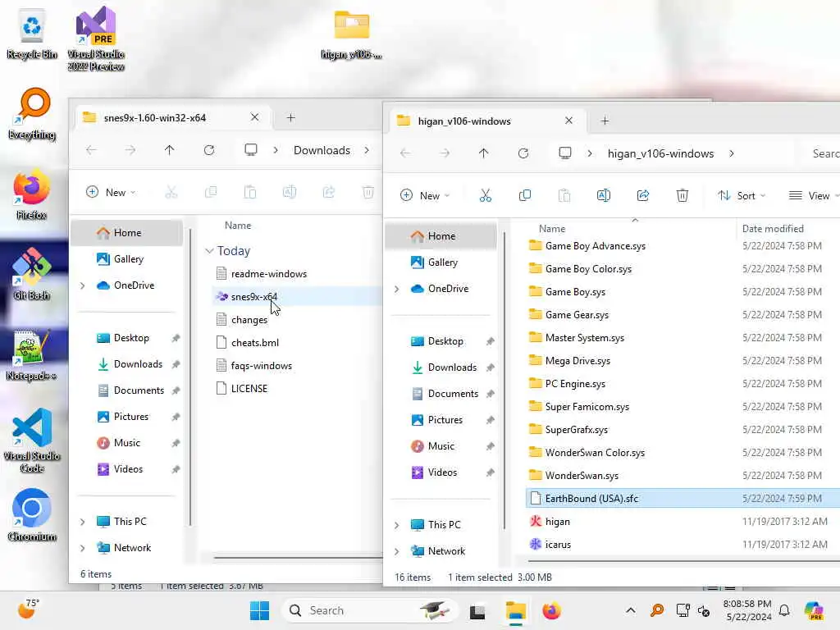Expand This PC in snes9x window sidebar
Screen dimensions: 840x630
pos(83,522)
